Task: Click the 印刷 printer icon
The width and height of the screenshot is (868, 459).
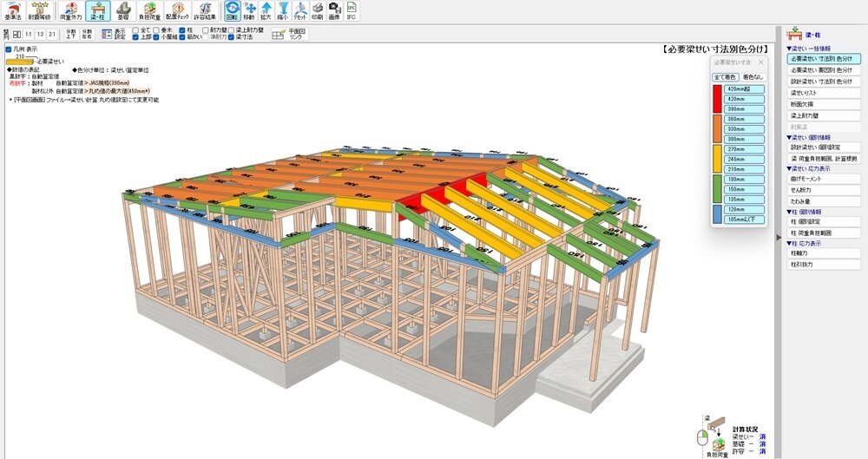Action: tap(317, 10)
